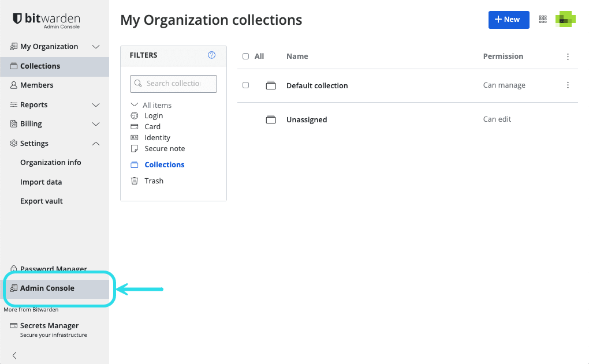The image size is (589, 364).
Task: Filter vault items by Identity type
Action: (156, 137)
